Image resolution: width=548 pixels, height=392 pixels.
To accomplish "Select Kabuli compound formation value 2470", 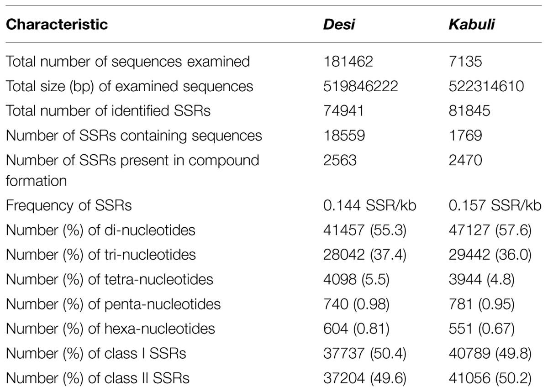I will (465, 161).
